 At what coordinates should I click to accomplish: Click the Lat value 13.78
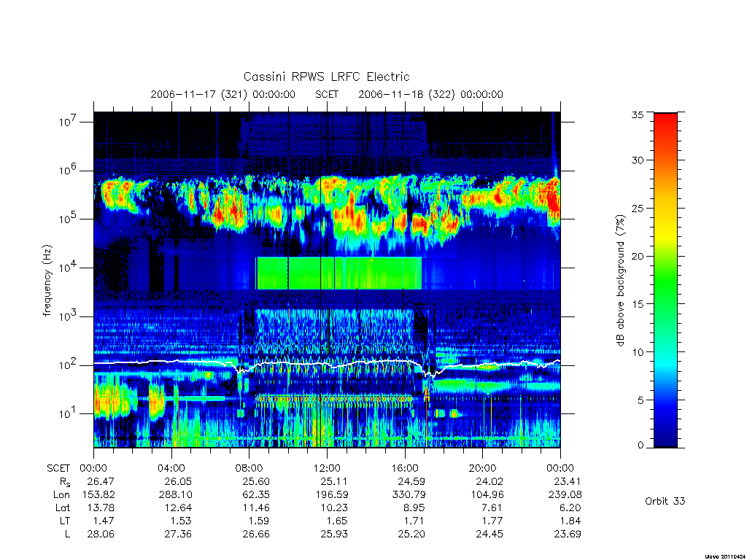[101, 507]
